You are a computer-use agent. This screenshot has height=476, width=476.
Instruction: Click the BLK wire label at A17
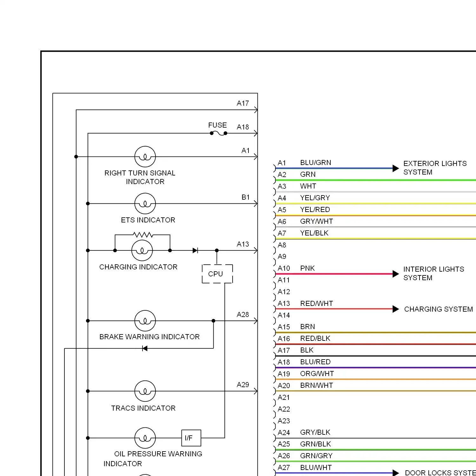(307, 350)
